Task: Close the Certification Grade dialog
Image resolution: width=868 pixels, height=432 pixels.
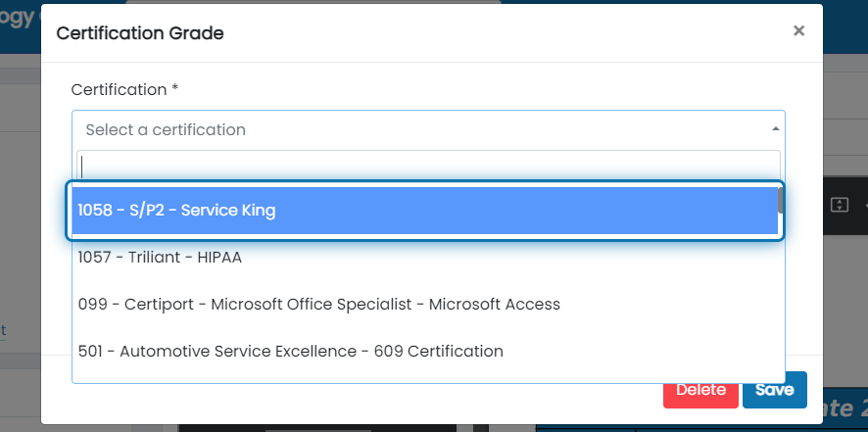Action: 798,30
